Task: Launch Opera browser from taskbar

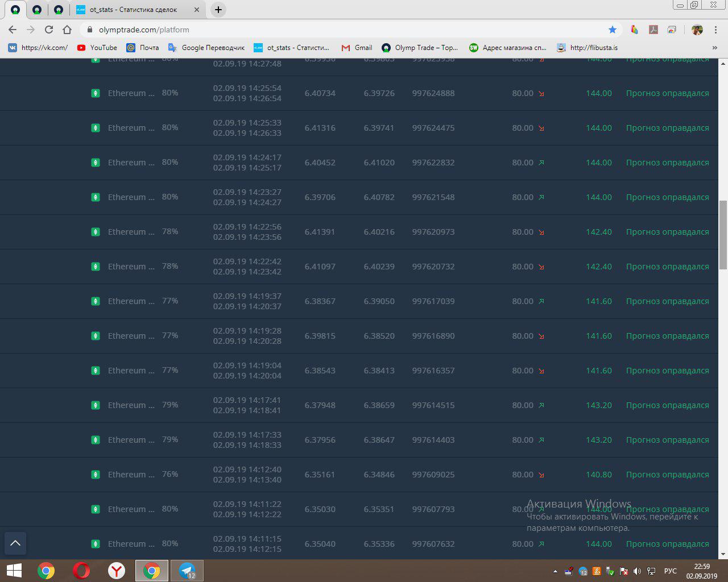Action: pyautogui.click(x=81, y=571)
